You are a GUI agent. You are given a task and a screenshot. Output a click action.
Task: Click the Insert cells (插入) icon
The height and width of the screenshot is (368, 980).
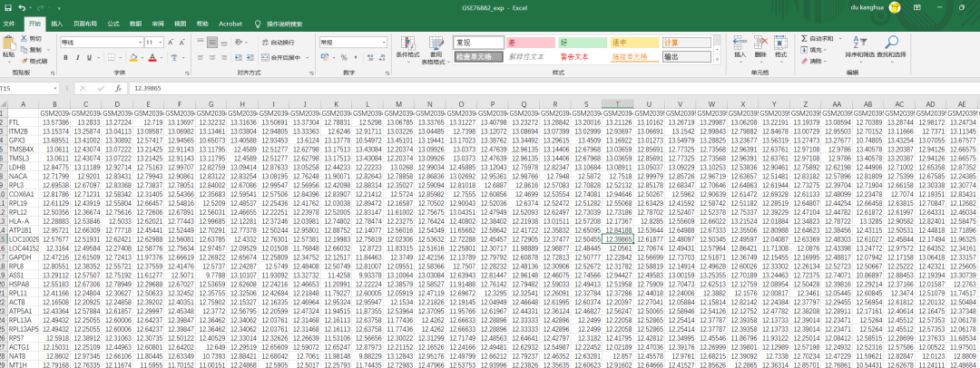point(740,43)
